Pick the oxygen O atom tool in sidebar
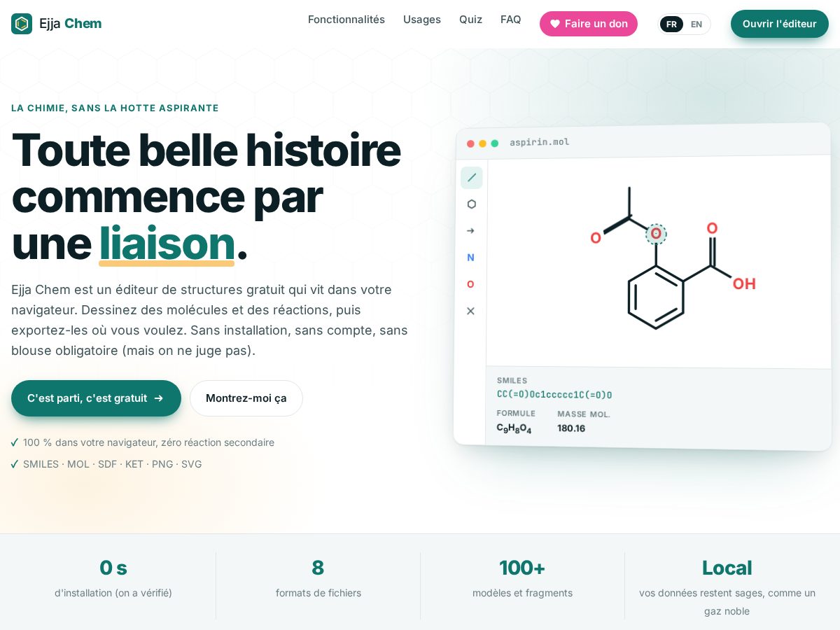840x630 pixels. point(470,284)
